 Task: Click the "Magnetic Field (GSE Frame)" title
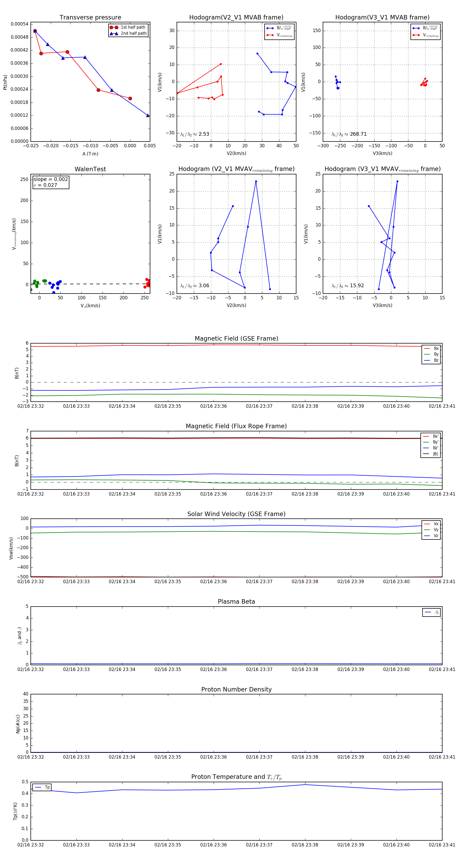(x=236, y=339)
